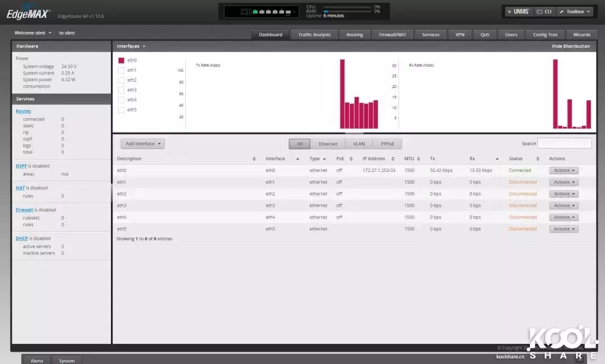This screenshot has height=364, width=605.
Task: Open the Routes link in Services
Action: click(x=23, y=111)
